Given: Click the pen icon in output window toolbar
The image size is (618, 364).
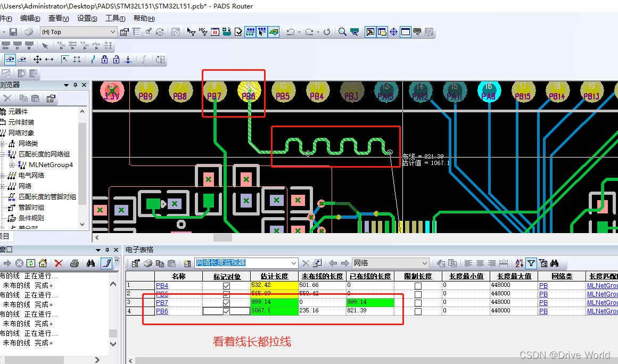Looking at the screenshot, I should pyautogui.click(x=106, y=263).
